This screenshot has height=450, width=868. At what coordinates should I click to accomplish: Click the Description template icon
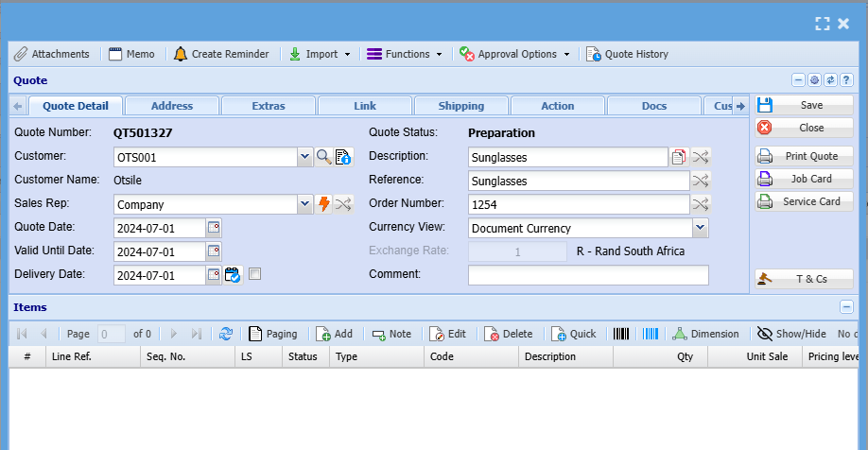tap(679, 157)
